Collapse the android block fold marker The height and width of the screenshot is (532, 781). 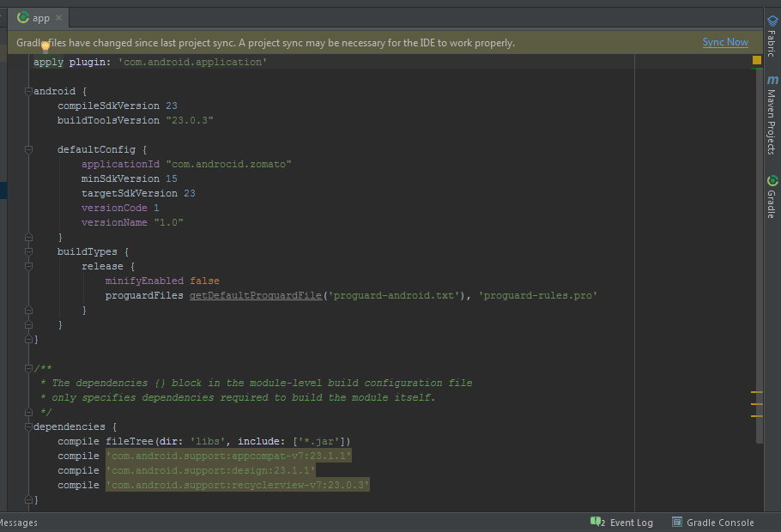(28, 91)
